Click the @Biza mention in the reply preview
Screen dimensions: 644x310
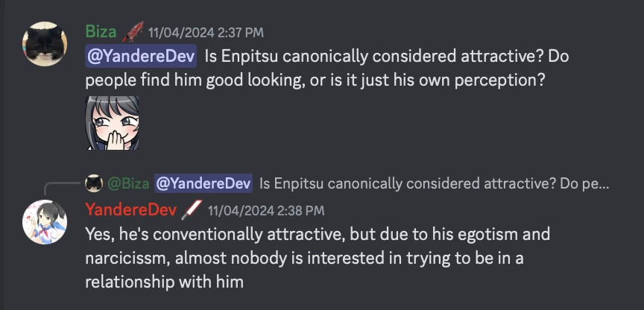pyautogui.click(x=127, y=183)
